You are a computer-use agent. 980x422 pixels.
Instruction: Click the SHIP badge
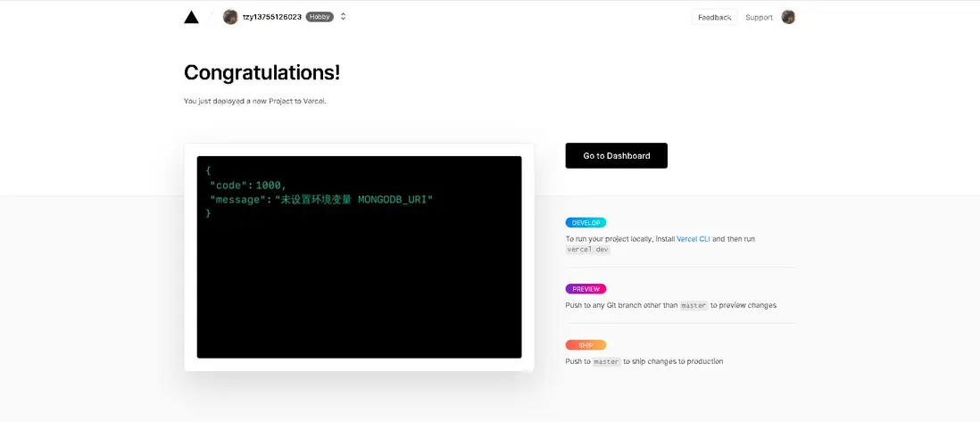[586, 345]
